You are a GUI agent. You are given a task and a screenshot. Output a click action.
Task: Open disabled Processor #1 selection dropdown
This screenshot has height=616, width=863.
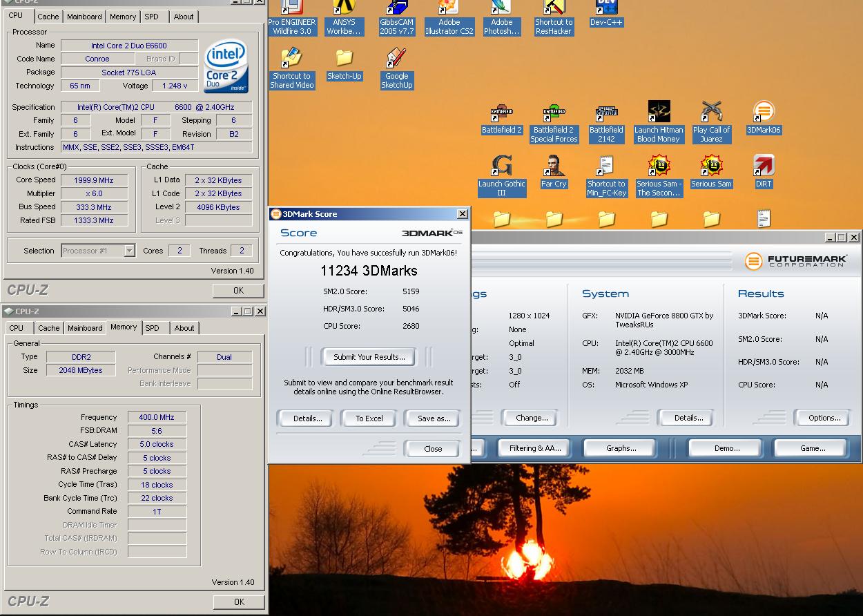point(97,251)
